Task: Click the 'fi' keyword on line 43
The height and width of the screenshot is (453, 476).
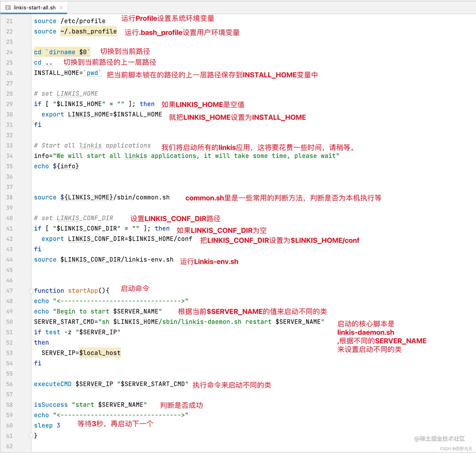Action: [37, 249]
